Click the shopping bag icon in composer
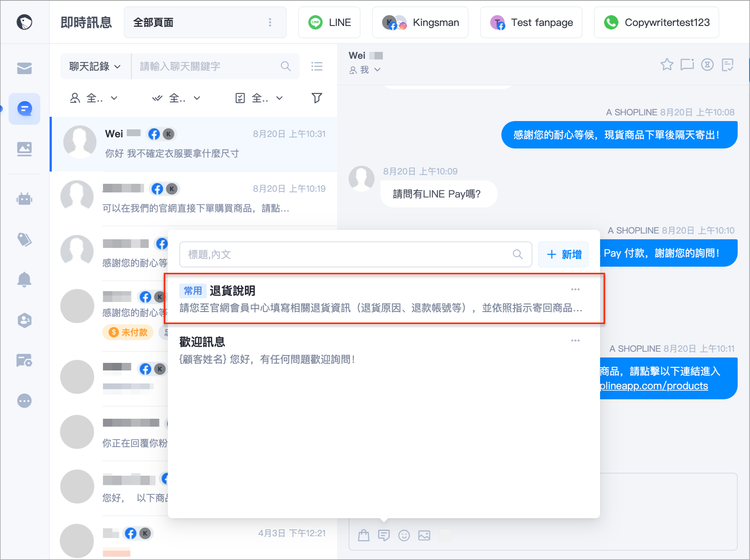 pos(363,535)
